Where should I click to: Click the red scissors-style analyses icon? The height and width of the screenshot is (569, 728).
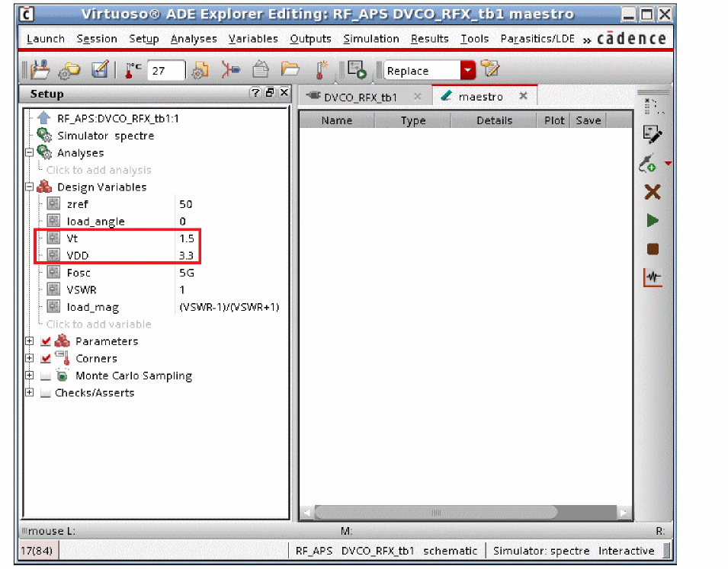230,70
